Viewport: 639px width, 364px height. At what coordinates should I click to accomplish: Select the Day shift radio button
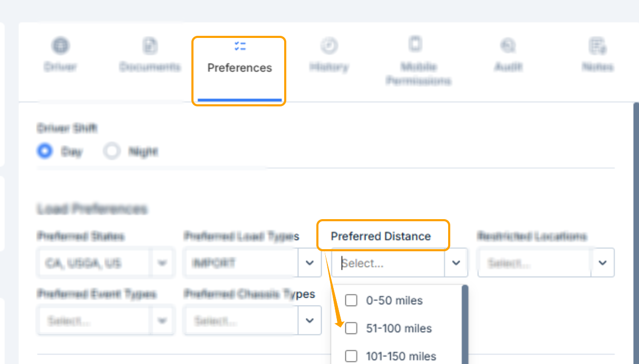pos(45,152)
